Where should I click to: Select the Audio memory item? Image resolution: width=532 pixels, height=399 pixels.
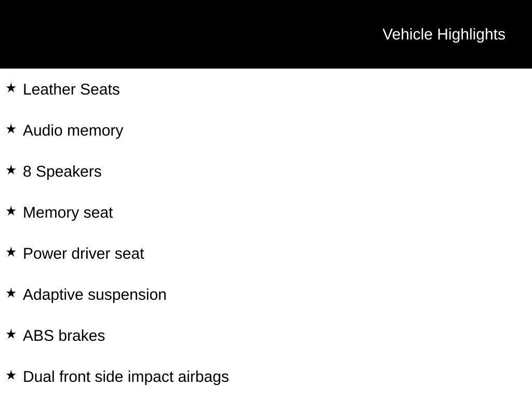point(73,131)
